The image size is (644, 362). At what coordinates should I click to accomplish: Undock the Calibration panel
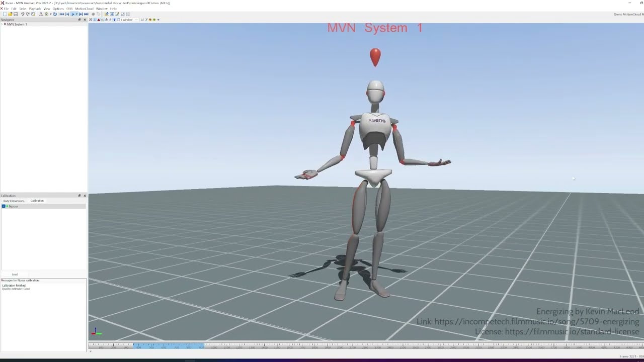(79, 196)
